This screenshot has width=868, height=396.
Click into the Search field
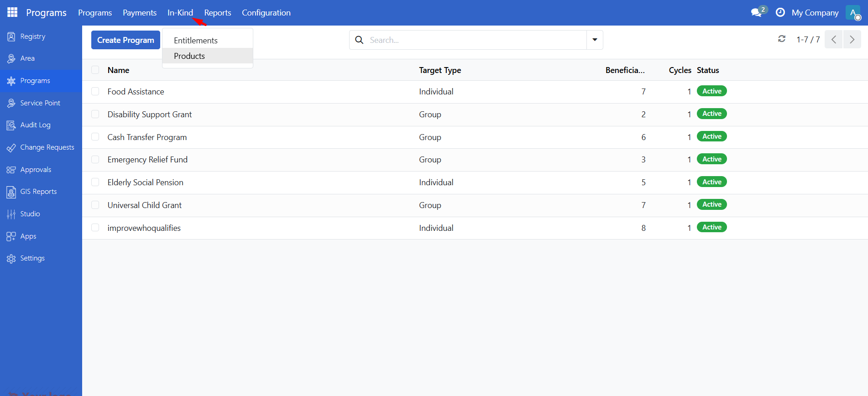[x=475, y=40]
